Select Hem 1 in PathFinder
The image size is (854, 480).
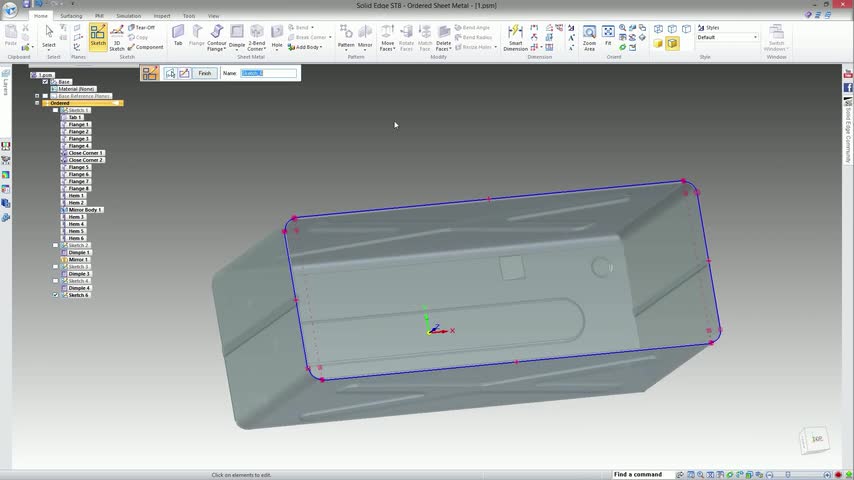point(76,196)
